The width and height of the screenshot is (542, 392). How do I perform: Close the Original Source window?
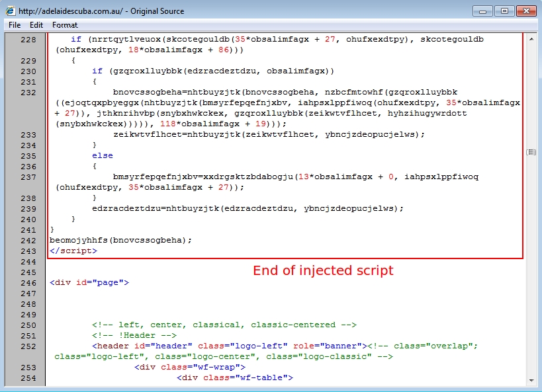pos(525,11)
